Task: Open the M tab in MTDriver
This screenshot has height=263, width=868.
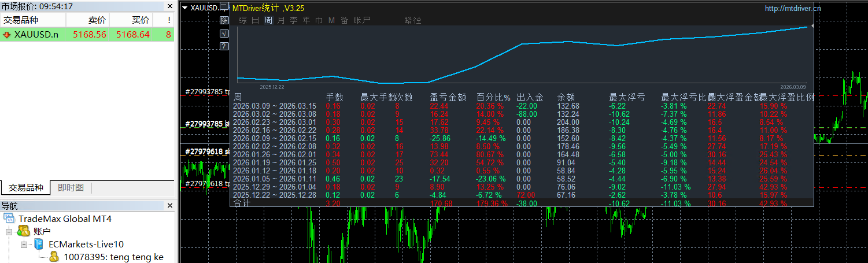Action: point(331,20)
